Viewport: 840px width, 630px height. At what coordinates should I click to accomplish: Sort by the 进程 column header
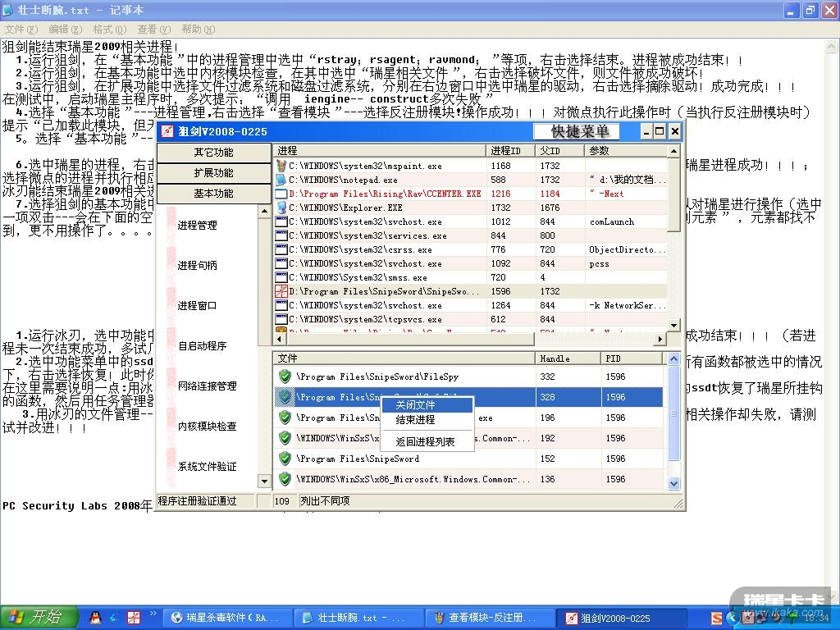coord(380,151)
